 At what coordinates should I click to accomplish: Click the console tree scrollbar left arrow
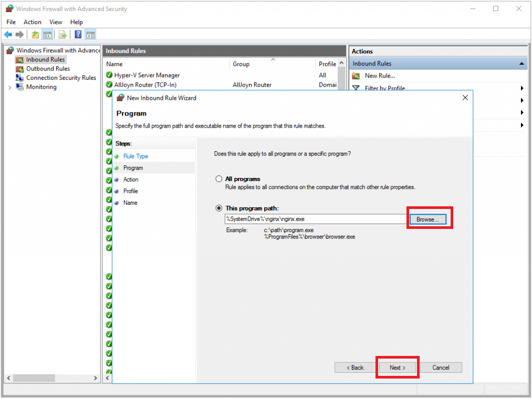pos(8,377)
